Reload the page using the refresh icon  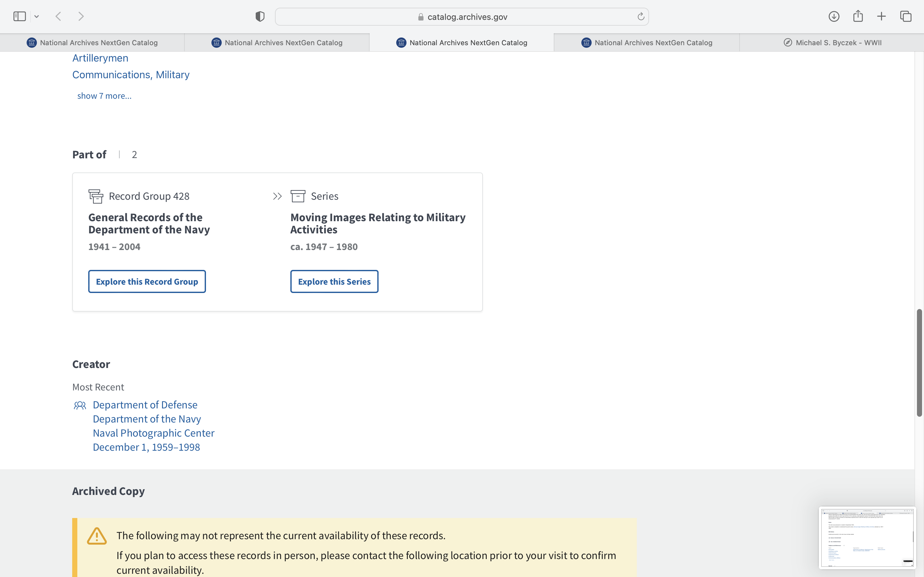point(641,16)
